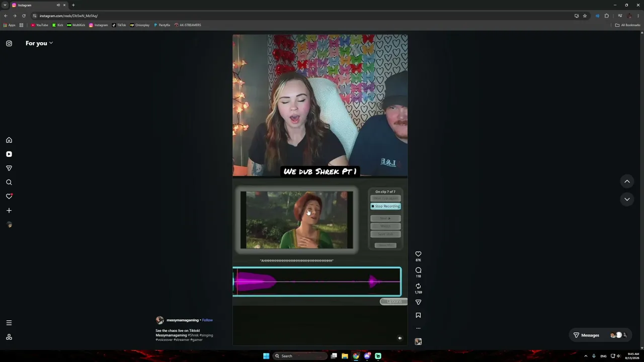Open File Explorer from taskbar

point(345,356)
